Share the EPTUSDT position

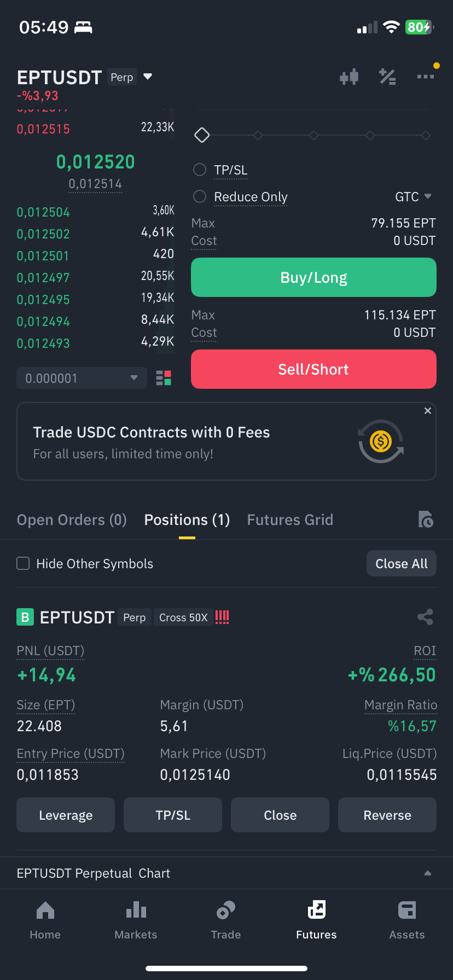pos(425,617)
